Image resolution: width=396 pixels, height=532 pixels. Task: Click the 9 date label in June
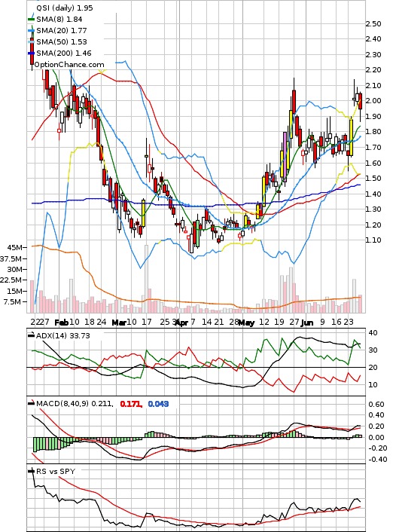tap(322, 322)
